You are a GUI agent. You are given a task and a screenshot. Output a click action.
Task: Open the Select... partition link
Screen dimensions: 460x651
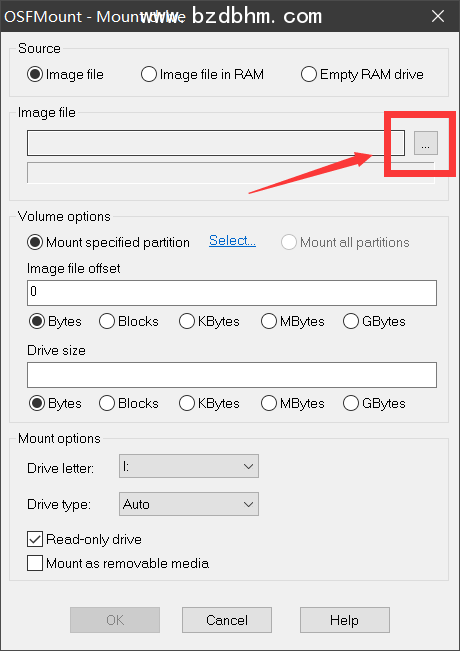point(232,240)
